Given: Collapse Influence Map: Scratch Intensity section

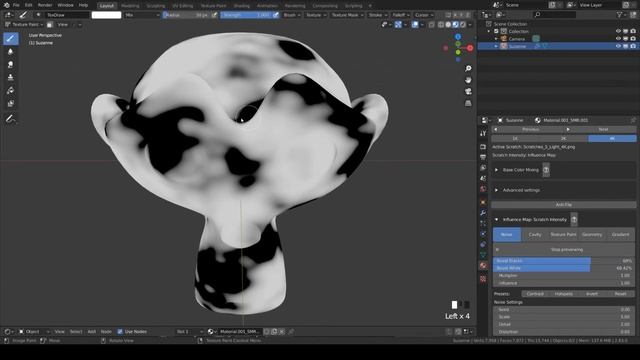Looking at the screenshot, I should coord(496,220).
